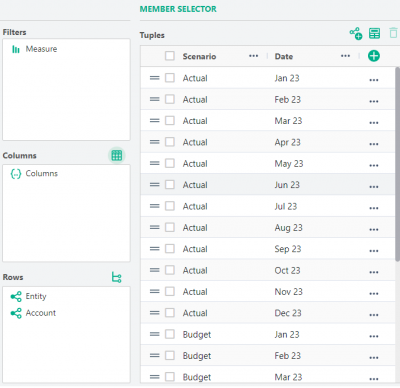Viewport: 400px width, 388px height.
Task: Toggle the select-all checkbox in header
Action: (170, 56)
